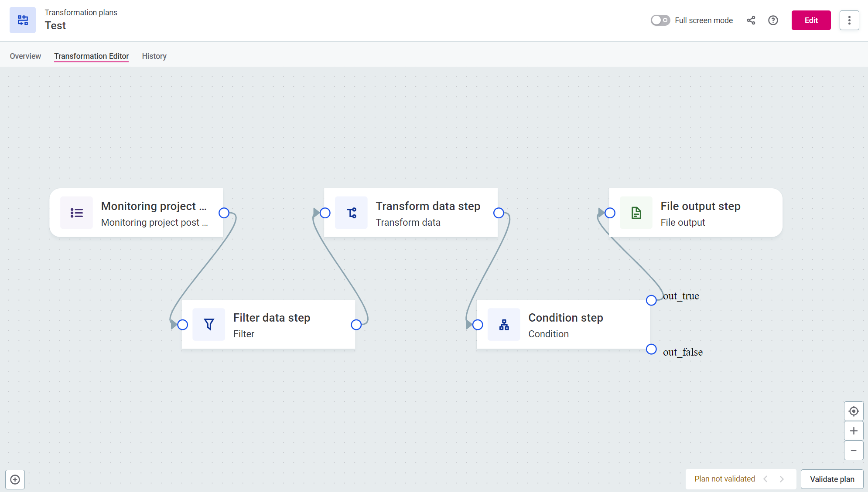868x492 pixels.
Task: Open the Transformation plans breadcrumb link
Action: 81,12
